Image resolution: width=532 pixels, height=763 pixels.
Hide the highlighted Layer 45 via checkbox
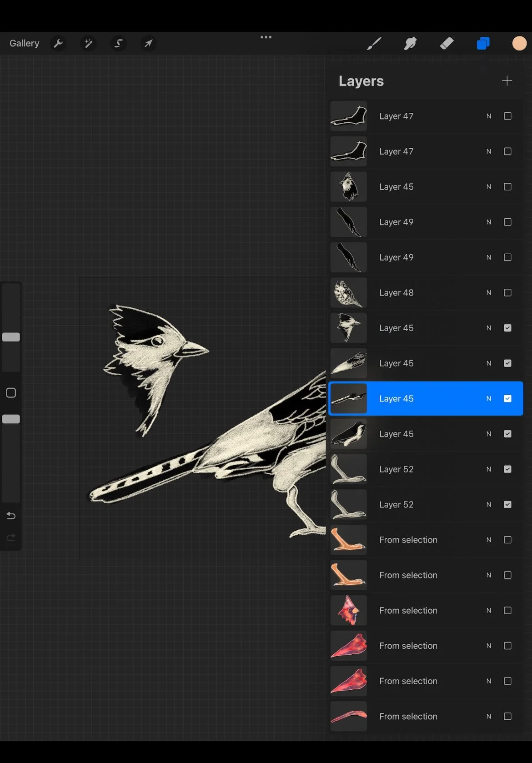coord(507,399)
